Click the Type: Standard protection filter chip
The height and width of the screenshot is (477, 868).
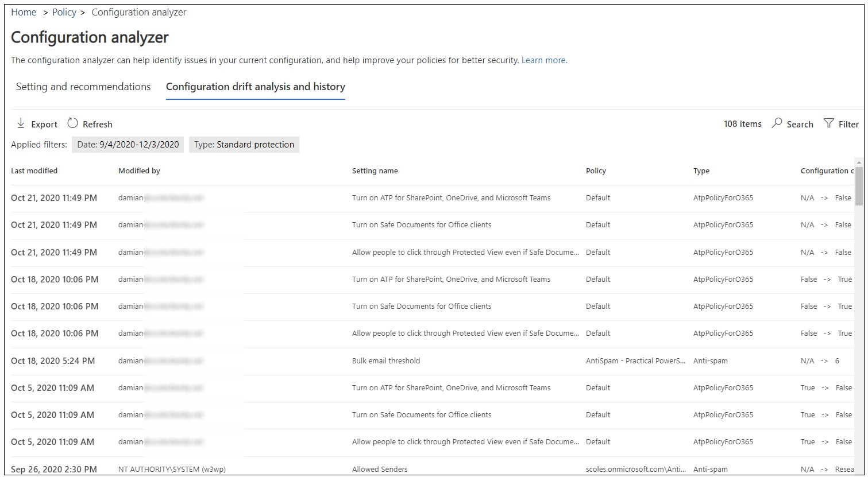(244, 145)
